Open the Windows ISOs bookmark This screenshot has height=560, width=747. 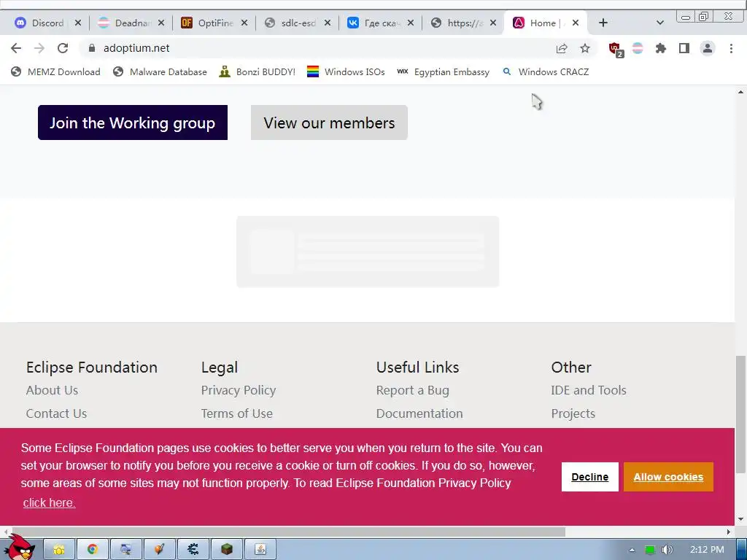coord(346,72)
